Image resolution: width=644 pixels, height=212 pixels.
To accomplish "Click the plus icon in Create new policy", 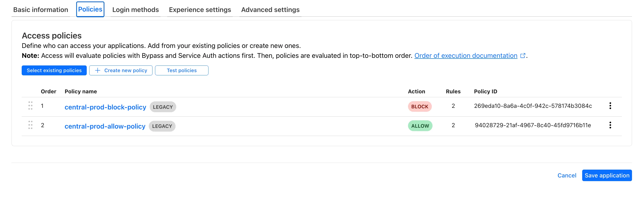I will coord(98,71).
